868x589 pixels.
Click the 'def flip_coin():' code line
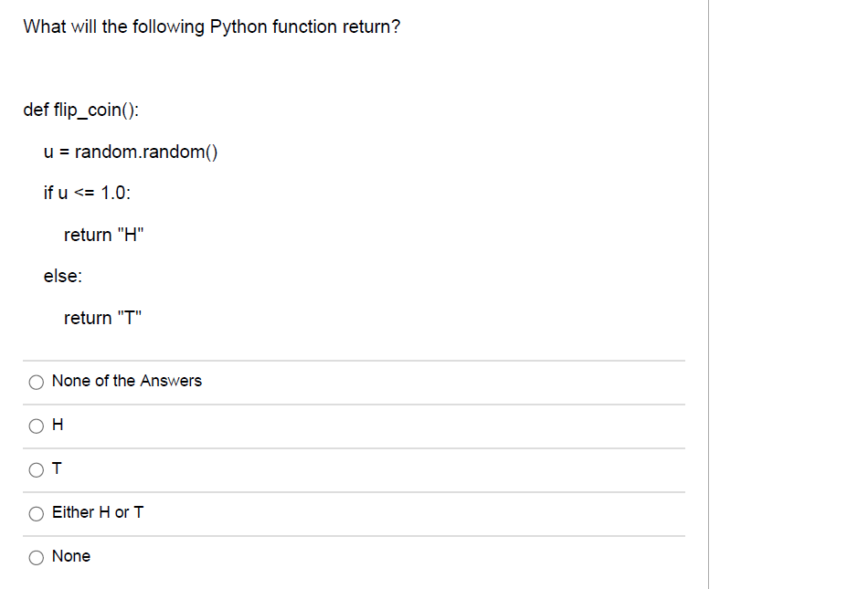click(x=80, y=110)
